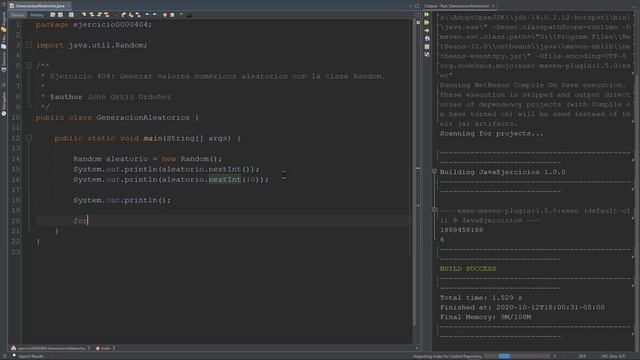
Task: Click the 'Total time: 1.529 s' line
Action: [x=481, y=298]
